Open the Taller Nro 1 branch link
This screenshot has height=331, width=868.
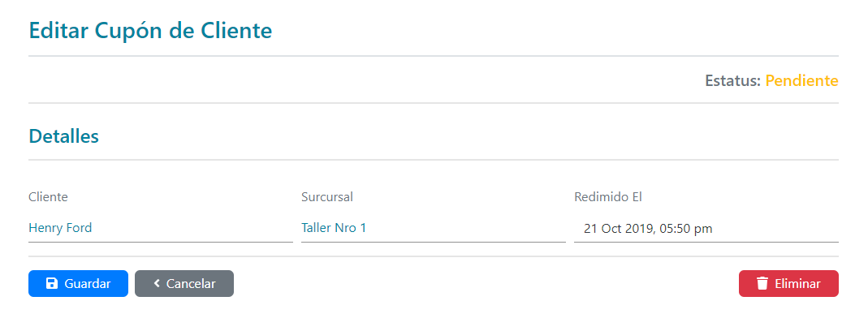[x=334, y=228]
